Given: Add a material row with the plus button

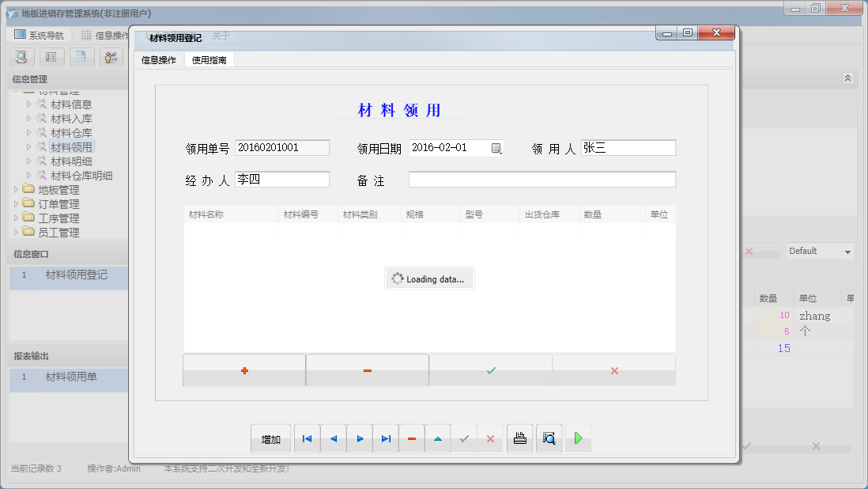Looking at the screenshot, I should [244, 370].
